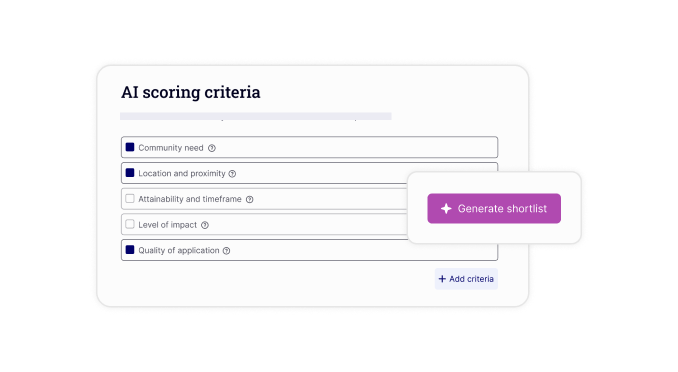Uncheck the Location and proximity checkbox
The width and height of the screenshot is (678, 372).
130,173
